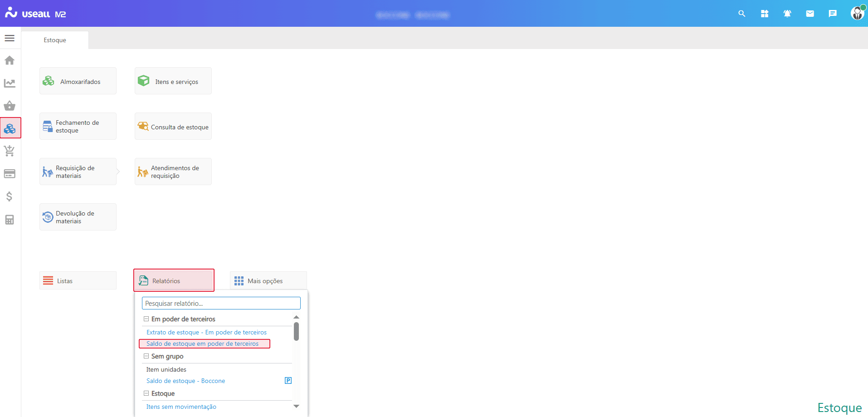Collapse the 'Em poder de terceiros' group
The image size is (868, 417).
(146, 319)
